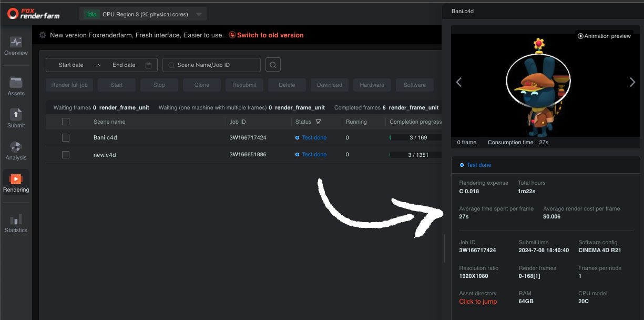644x320 pixels.
Task: Play the Animation preview
Action: tap(604, 36)
